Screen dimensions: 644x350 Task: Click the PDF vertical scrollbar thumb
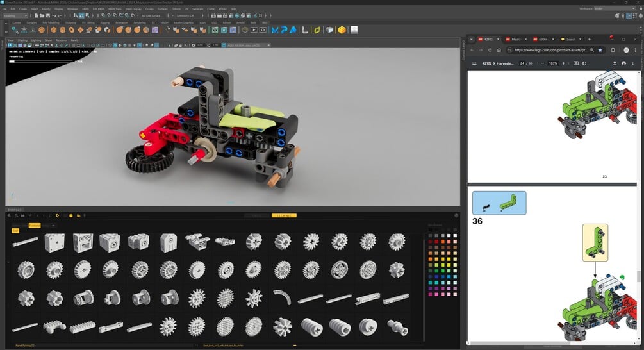click(x=638, y=276)
